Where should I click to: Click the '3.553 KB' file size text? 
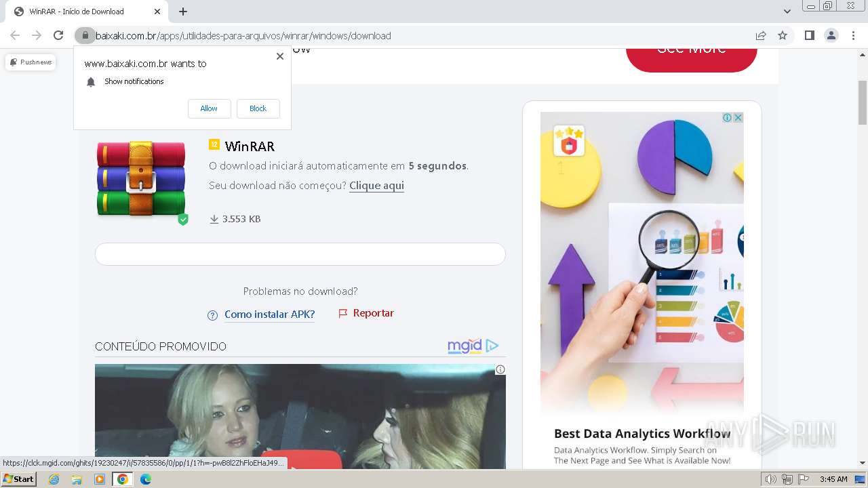tap(241, 219)
